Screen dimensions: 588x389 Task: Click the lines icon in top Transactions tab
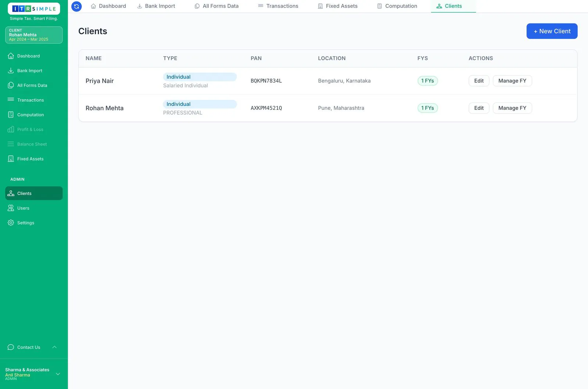click(x=261, y=6)
